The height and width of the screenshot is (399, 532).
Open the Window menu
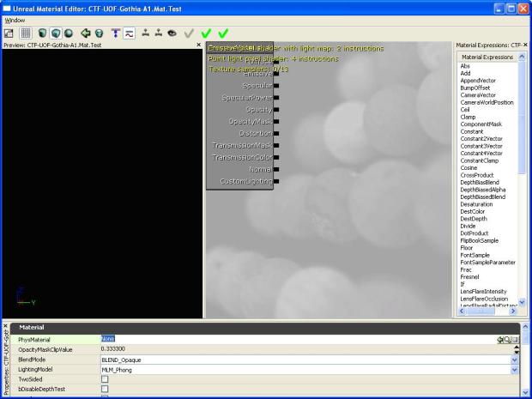click(15, 19)
